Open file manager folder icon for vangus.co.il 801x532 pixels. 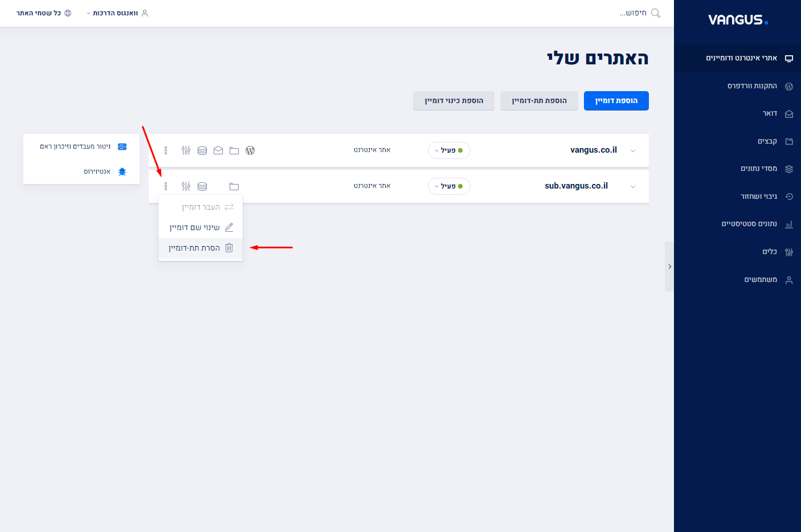234,150
